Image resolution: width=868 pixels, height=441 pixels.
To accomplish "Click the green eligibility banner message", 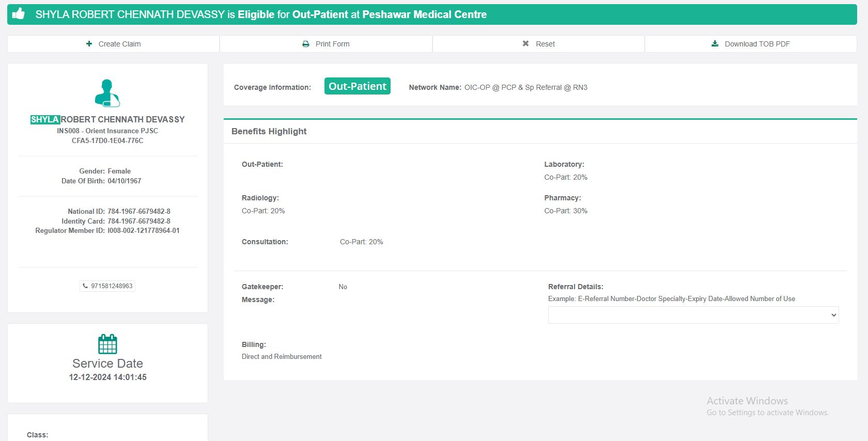I will [x=261, y=14].
